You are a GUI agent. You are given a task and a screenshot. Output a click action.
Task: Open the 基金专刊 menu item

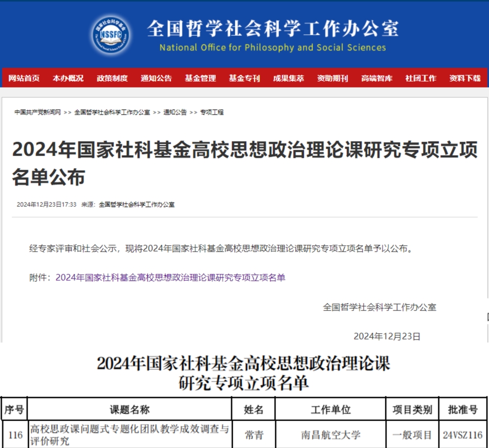tap(244, 78)
